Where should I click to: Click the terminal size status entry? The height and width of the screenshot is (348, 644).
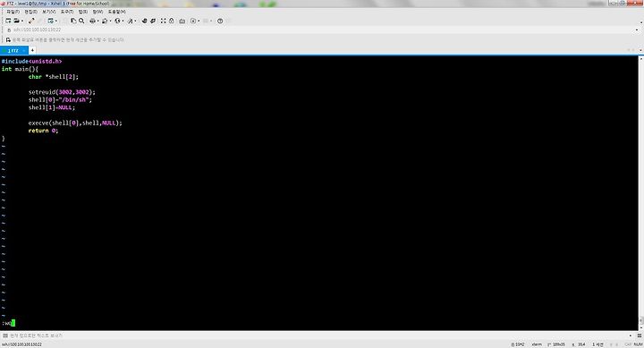pos(556,344)
